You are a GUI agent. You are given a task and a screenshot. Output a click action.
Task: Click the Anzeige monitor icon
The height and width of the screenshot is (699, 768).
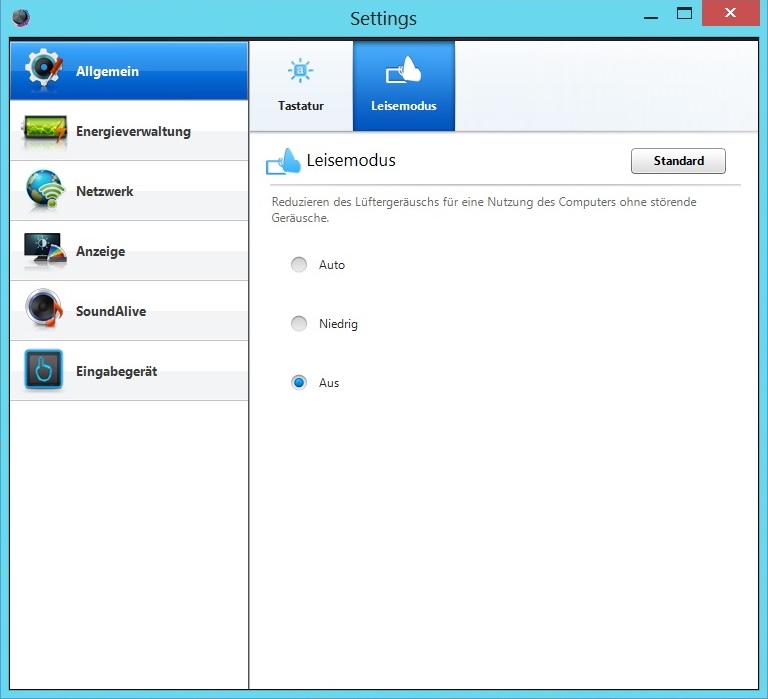pos(45,250)
